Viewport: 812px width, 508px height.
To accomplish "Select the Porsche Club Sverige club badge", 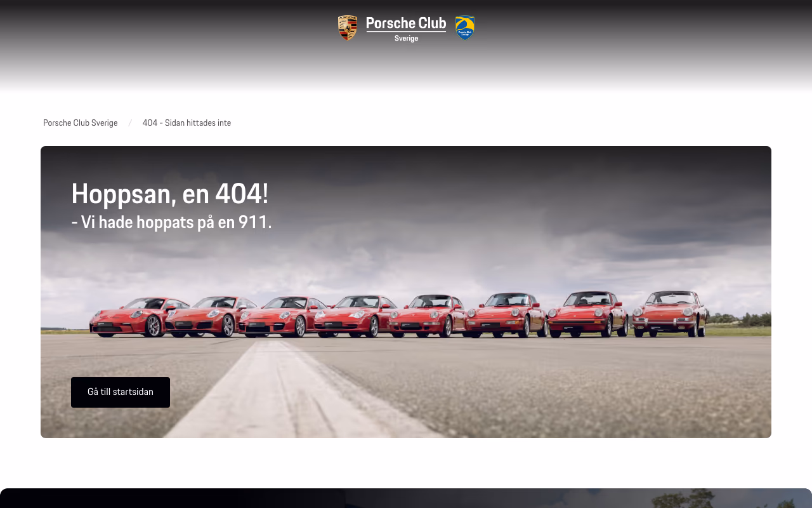I will point(465,28).
